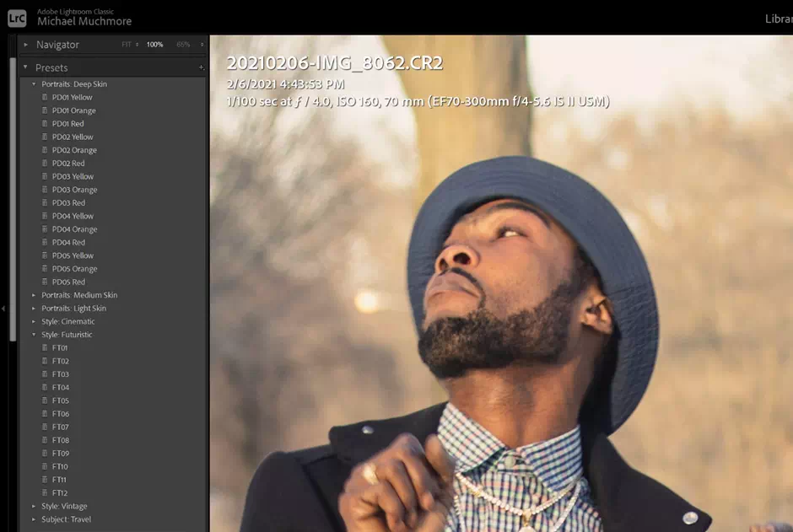Apply the FT04 futuristic preset

[x=60, y=388]
